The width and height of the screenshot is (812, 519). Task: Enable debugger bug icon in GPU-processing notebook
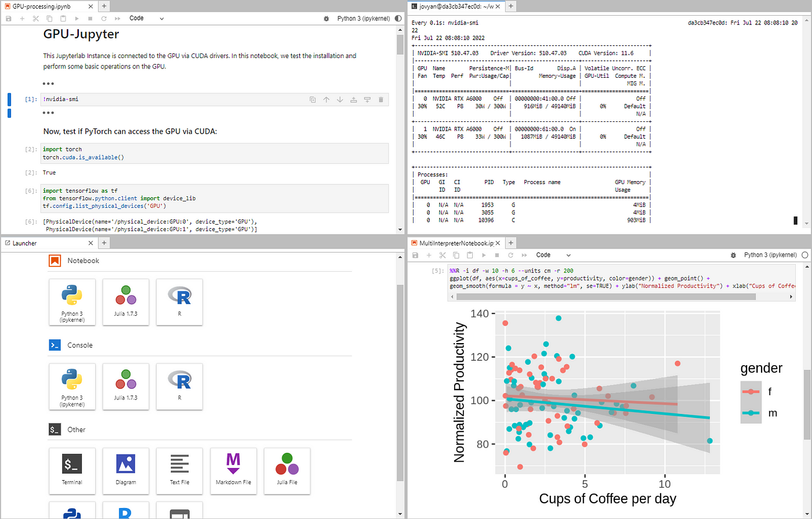328,19
